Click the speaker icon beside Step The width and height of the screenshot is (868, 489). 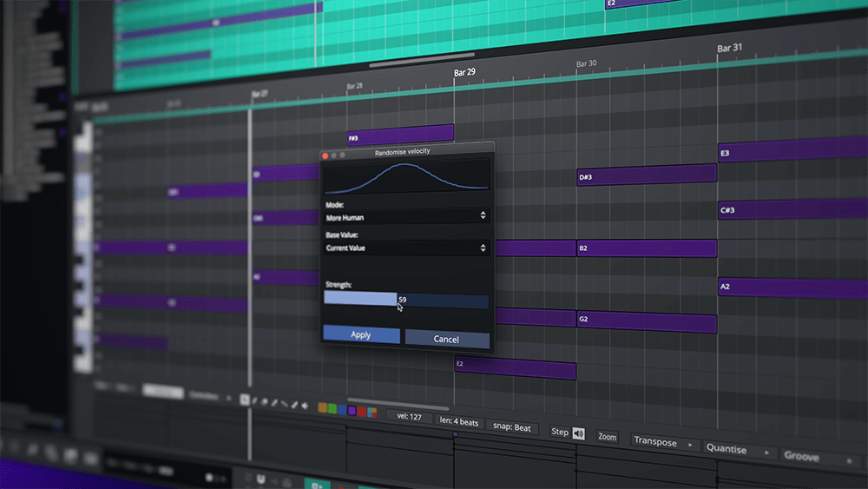click(x=579, y=433)
